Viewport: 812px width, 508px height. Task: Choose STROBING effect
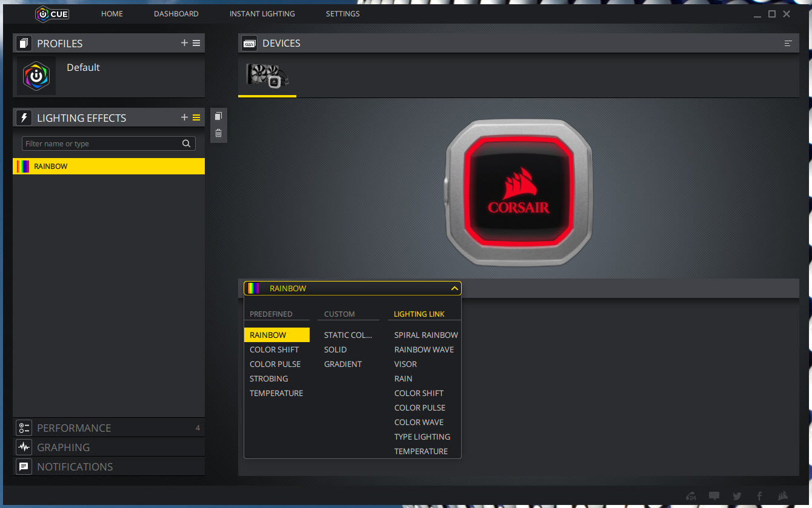(x=269, y=378)
